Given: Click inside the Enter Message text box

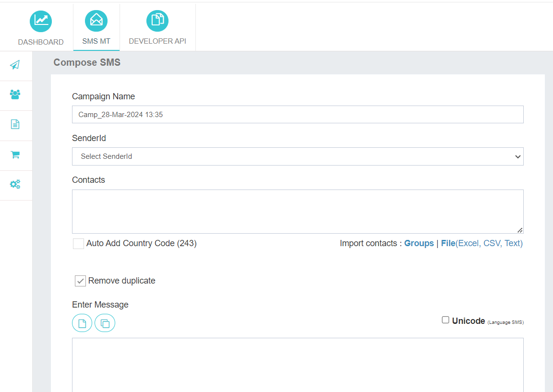Looking at the screenshot, I should [298, 365].
